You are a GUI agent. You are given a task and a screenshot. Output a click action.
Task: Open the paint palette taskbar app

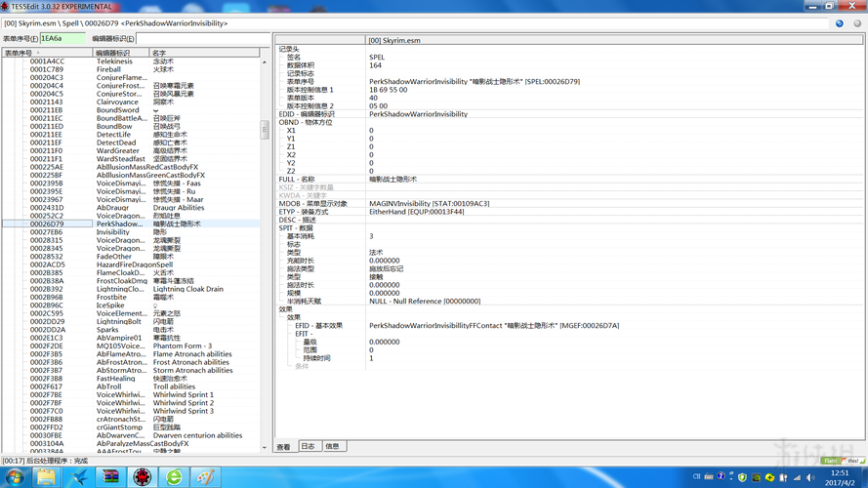point(205,476)
